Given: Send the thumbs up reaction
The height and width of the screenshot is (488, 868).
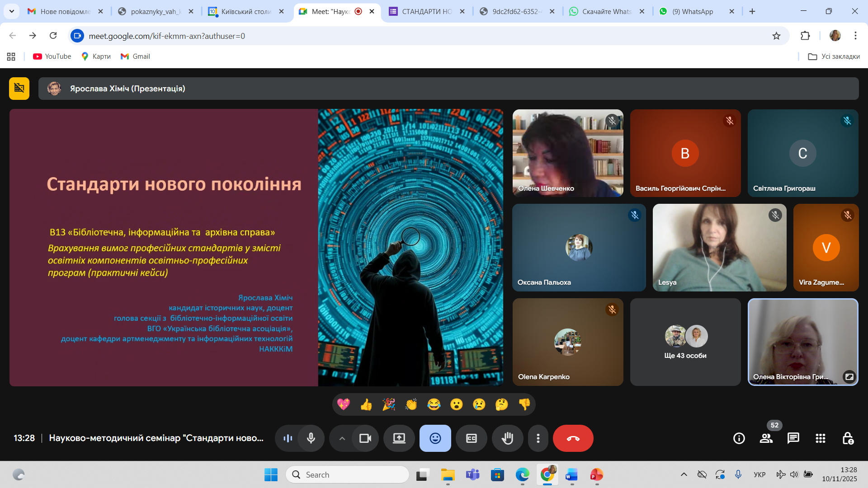Looking at the screenshot, I should (x=366, y=404).
